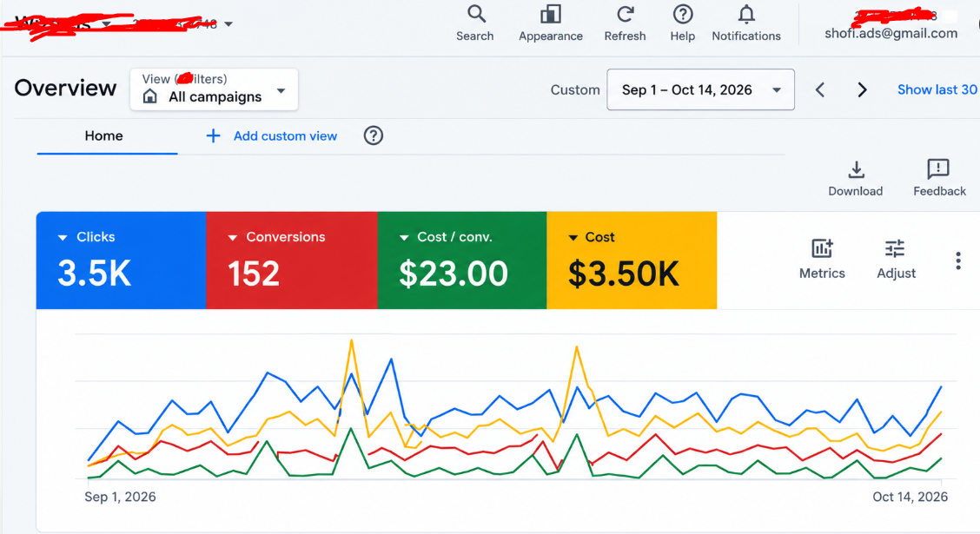Click the Add custom view link
This screenshot has height=534, width=980.
point(285,135)
